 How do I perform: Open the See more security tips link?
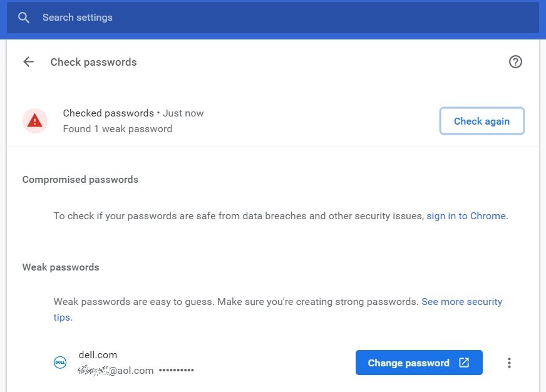click(461, 301)
